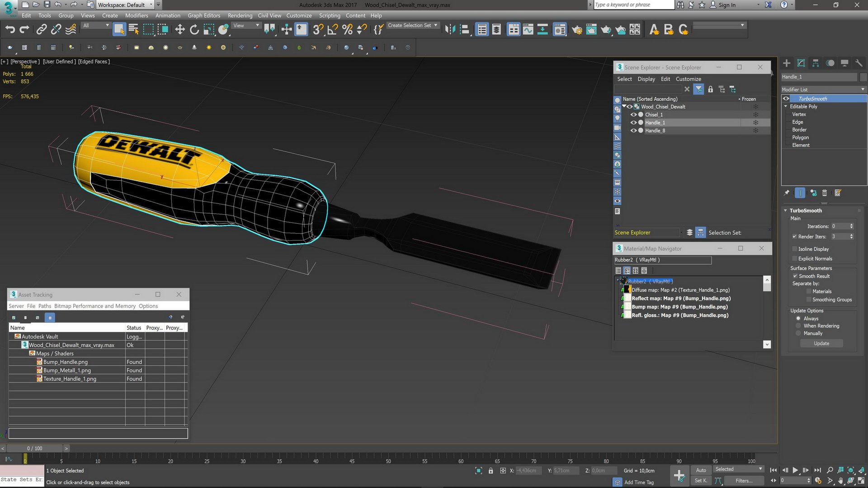Toggle visibility eye of Handle_8
868x488 pixels.
(x=633, y=131)
